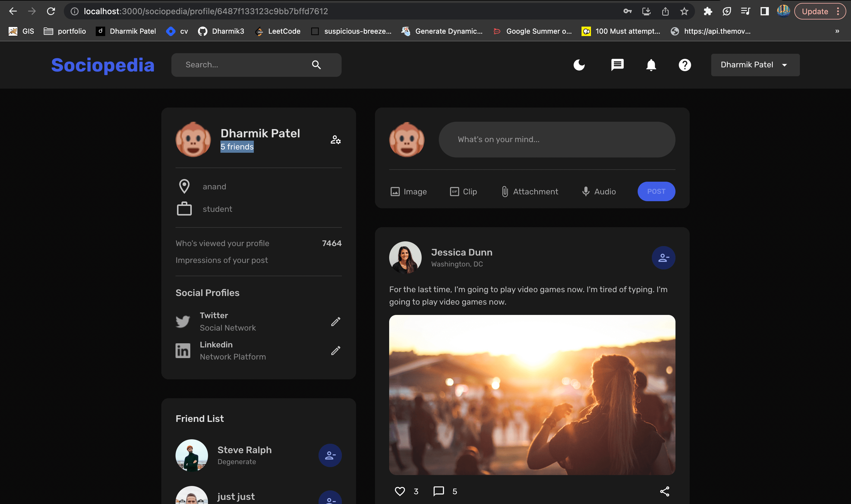Open the sunset post image
Screen dimensions: 851x504
pos(532,395)
